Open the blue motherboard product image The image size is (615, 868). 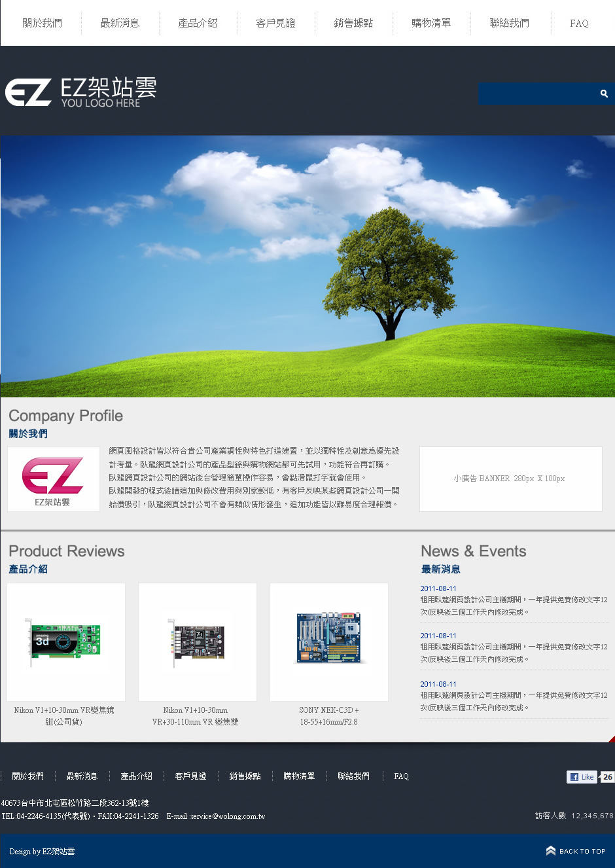point(328,642)
